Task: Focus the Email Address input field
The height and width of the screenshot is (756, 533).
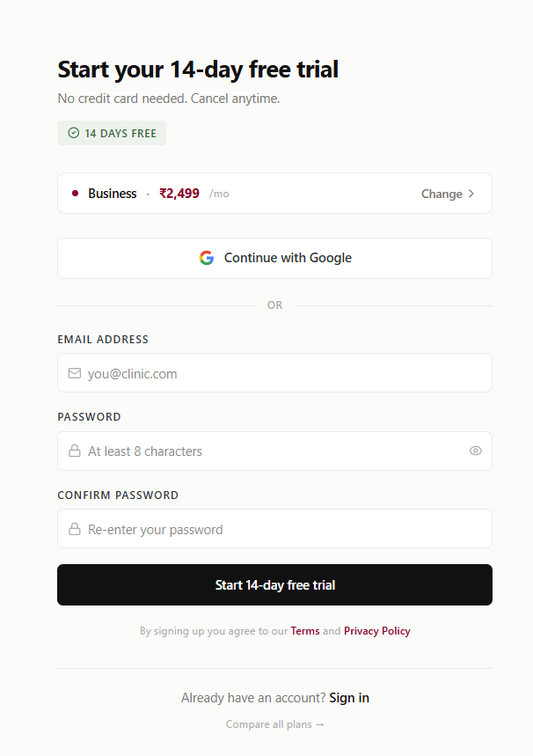Action: 286,373
